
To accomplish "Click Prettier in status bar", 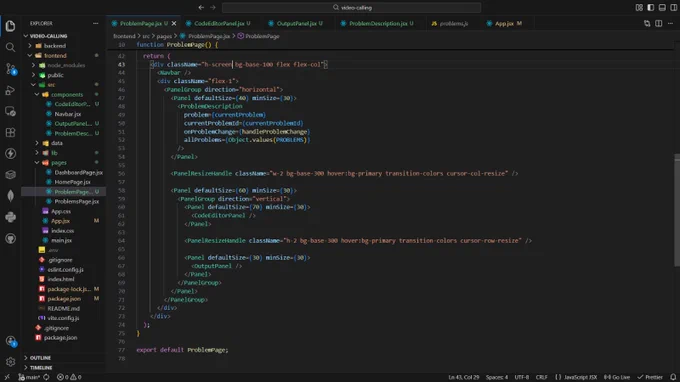I will pyautogui.click(x=650, y=377).
